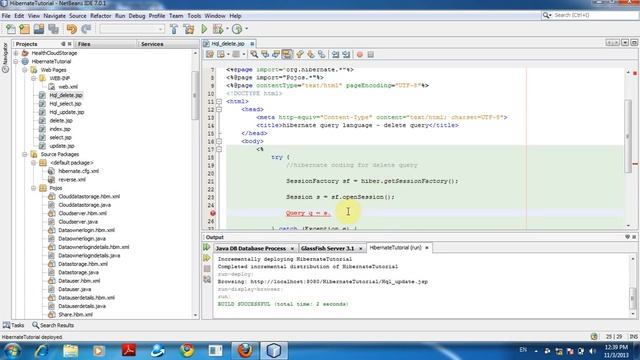This screenshot has height=360, width=640.
Task: Select the Hql_delete.jsp editor tab
Action: [x=229, y=44]
